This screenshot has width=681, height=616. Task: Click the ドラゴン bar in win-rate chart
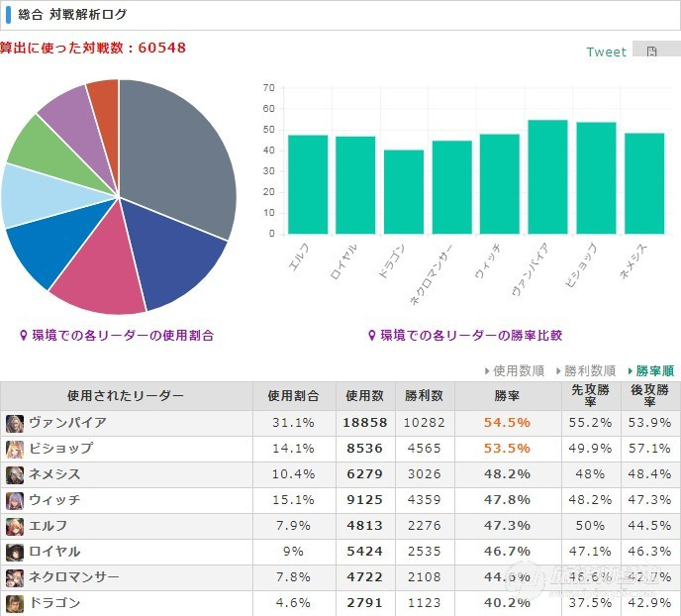(404, 192)
